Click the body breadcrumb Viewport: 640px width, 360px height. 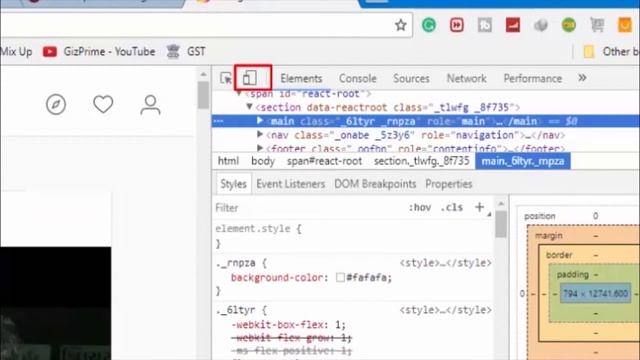(x=263, y=161)
